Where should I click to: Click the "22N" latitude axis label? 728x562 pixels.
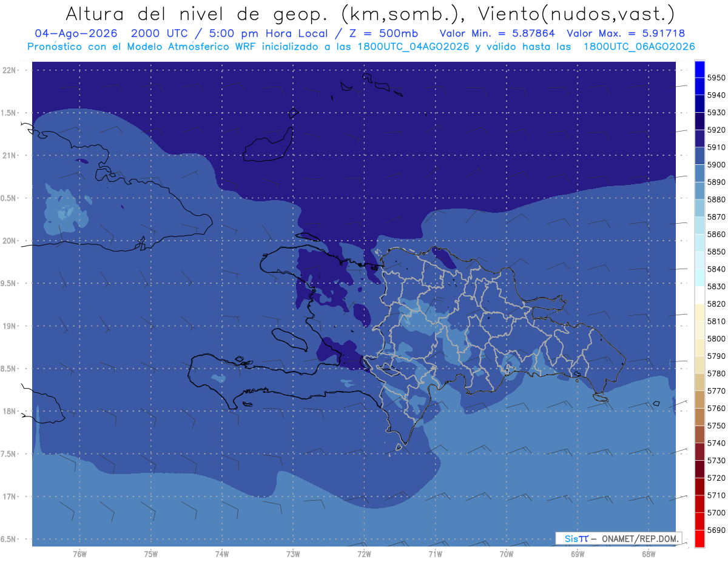pyautogui.click(x=9, y=70)
